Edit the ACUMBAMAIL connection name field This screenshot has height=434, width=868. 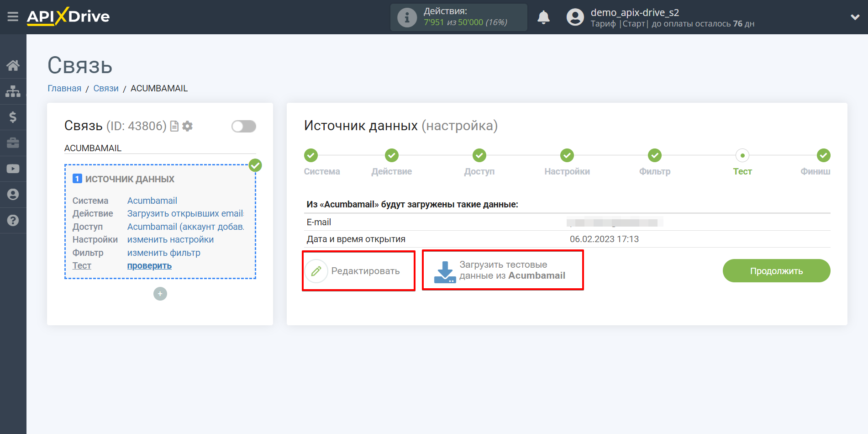pyautogui.click(x=160, y=148)
